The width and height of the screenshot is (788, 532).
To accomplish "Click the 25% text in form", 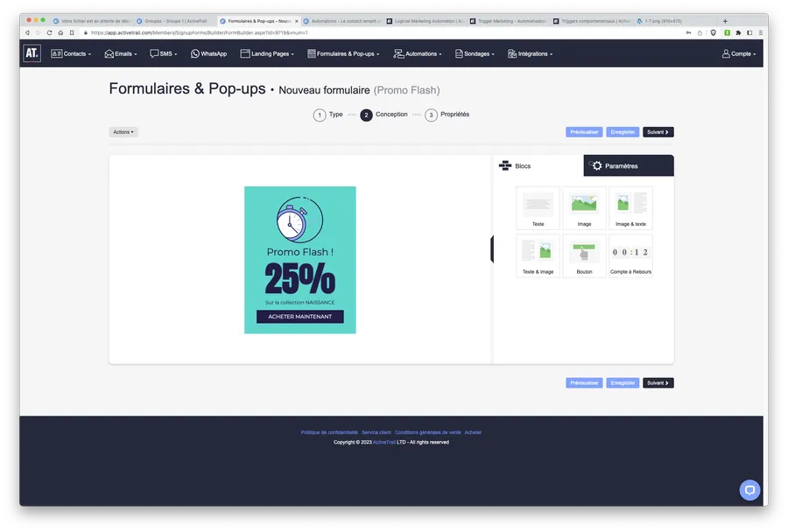I will coord(300,279).
